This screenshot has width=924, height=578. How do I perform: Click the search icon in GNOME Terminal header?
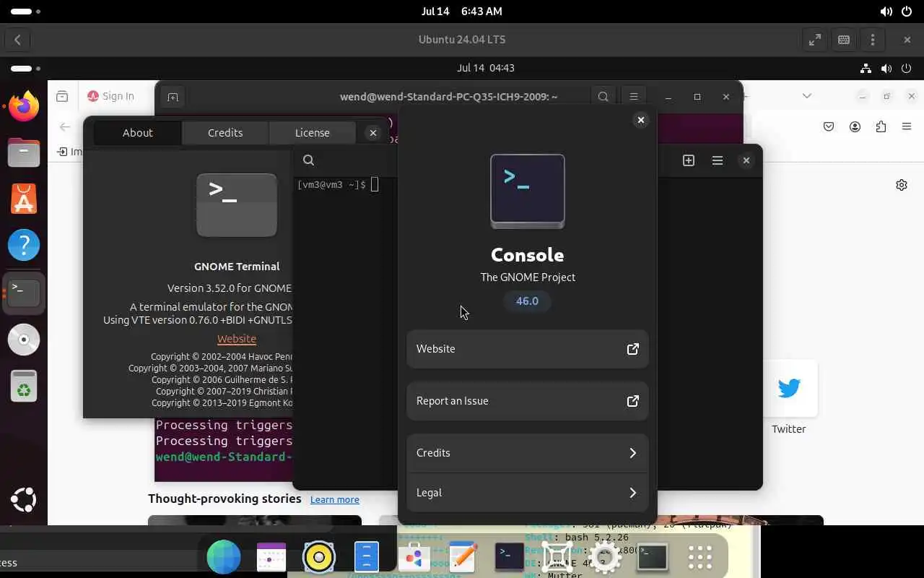tap(603, 97)
